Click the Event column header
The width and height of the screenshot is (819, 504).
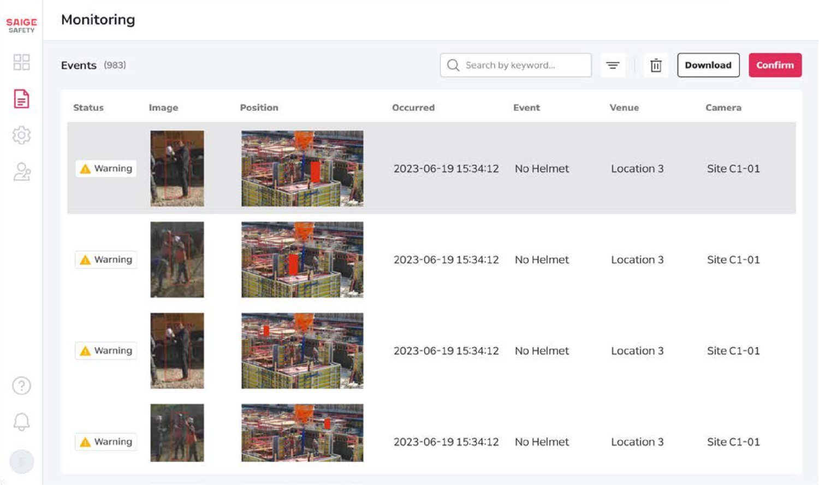coord(526,108)
